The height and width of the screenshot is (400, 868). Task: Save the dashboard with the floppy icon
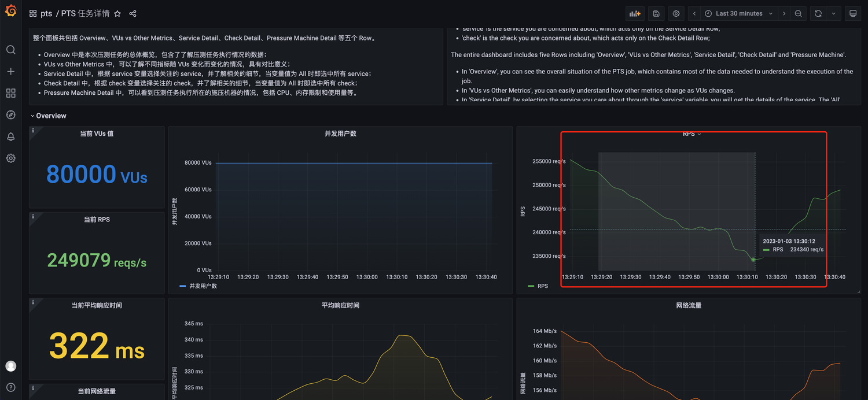click(656, 13)
